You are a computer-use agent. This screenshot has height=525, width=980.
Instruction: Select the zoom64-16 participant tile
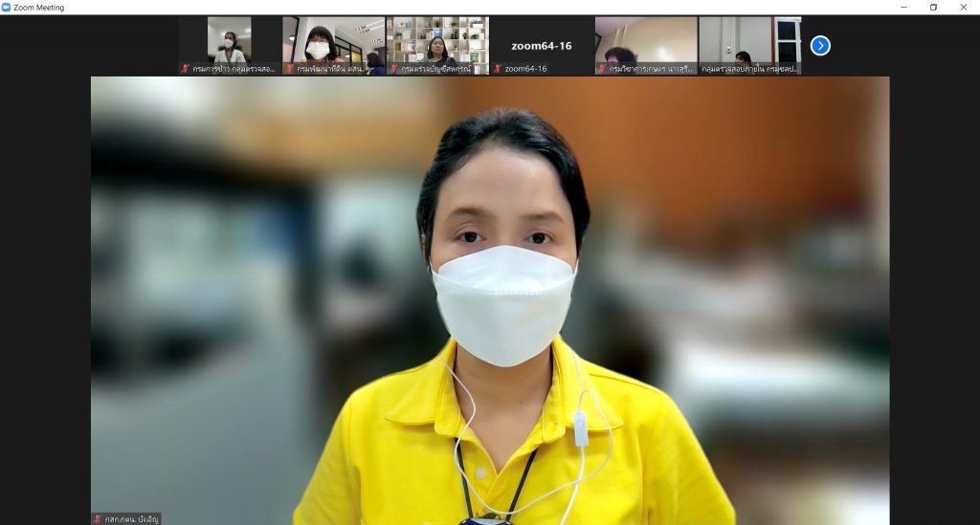click(542, 40)
